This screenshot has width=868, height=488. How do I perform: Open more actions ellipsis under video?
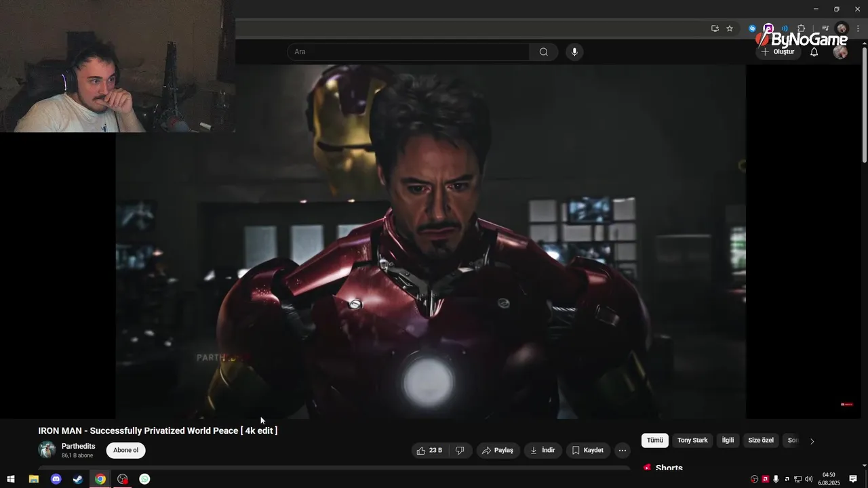point(623,450)
